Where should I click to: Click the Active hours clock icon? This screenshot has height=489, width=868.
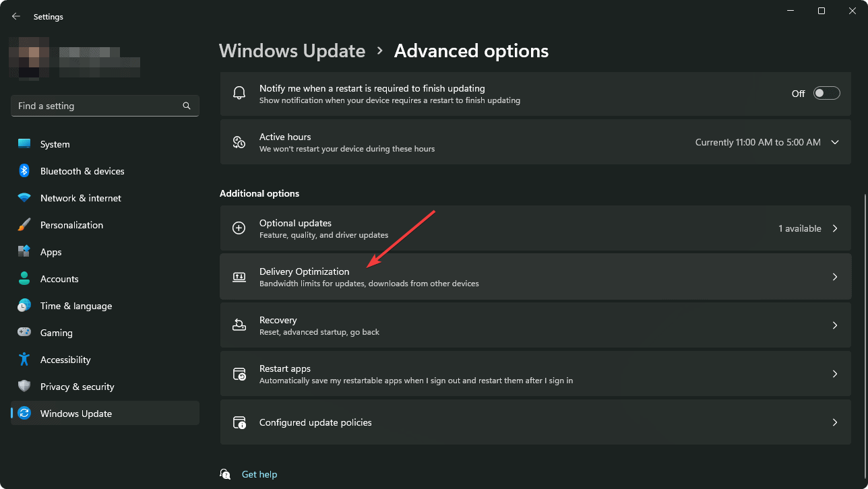239,141
